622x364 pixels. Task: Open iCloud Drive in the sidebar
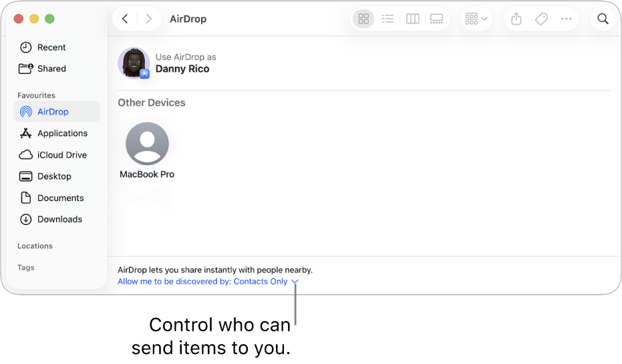(56, 155)
